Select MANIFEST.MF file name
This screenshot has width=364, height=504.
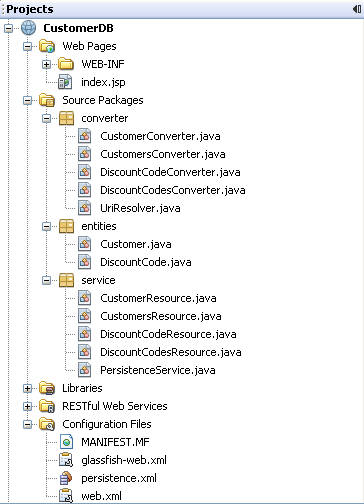pos(115,442)
